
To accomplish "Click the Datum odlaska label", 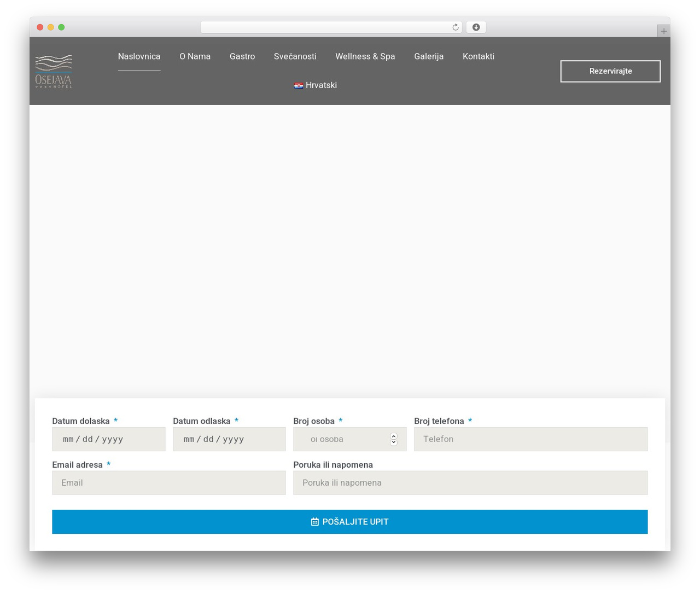I will 202,421.
